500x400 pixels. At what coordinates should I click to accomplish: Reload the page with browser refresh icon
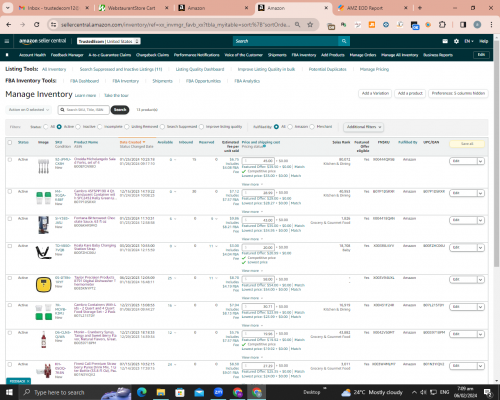[37, 24]
